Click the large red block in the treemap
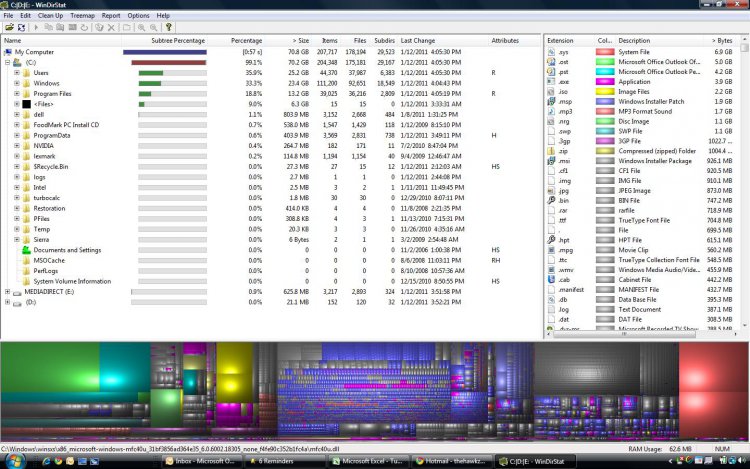Screen dimensions: 750x469 tap(714, 390)
